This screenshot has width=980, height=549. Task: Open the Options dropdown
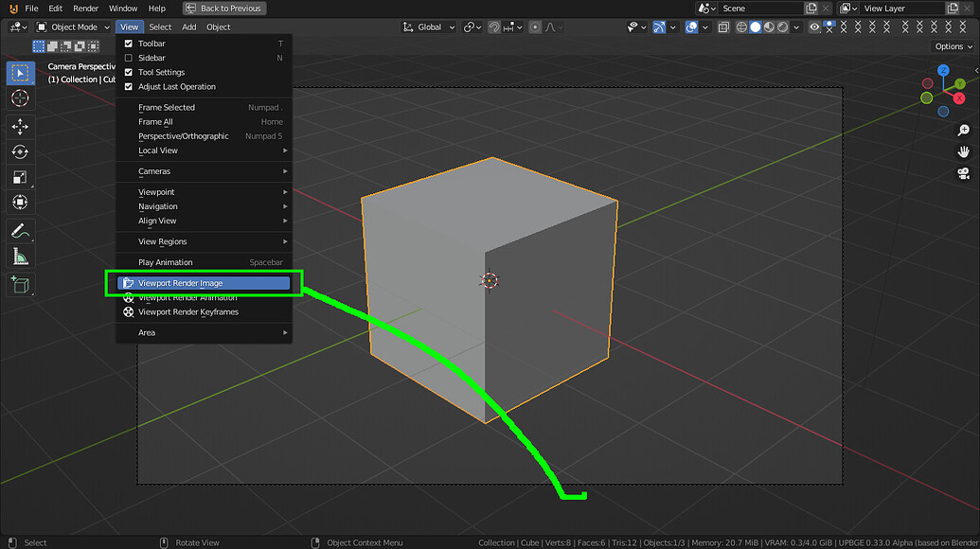[953, 46]
